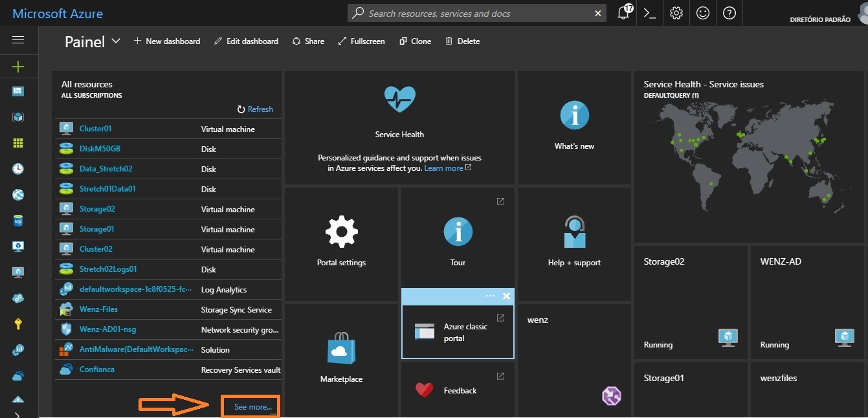Viewport: 868px width, 418px height.
Task: Switch the dashboard to Fullscreen
Action: click(x=361, y=41)
